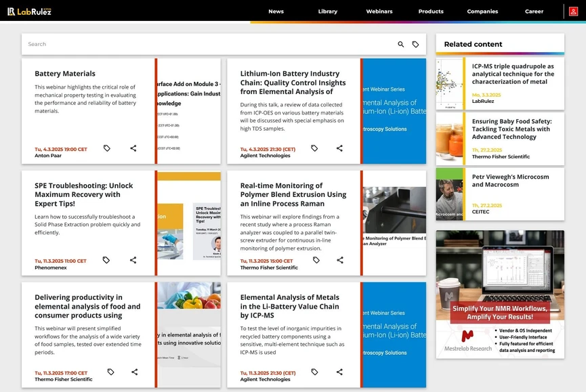
Task: Share the Lithium-Ion Battery Industry Chain webinar
Action: tap(339, 148)
